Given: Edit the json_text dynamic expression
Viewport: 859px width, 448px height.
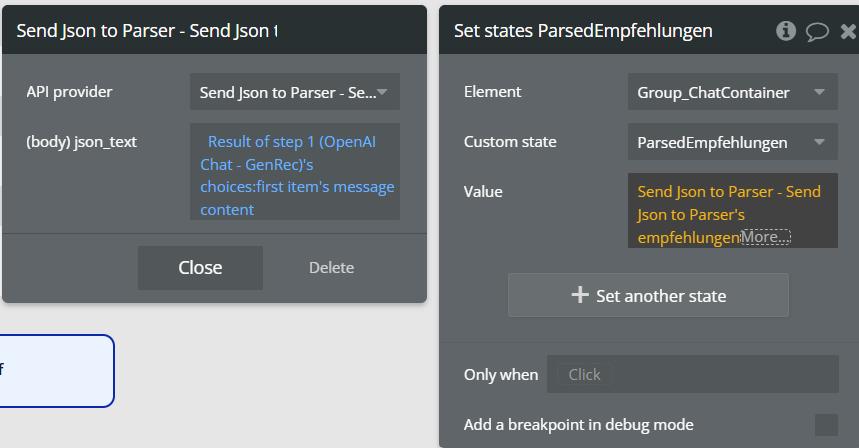Looking at the screenshot, I should [295, 172].
